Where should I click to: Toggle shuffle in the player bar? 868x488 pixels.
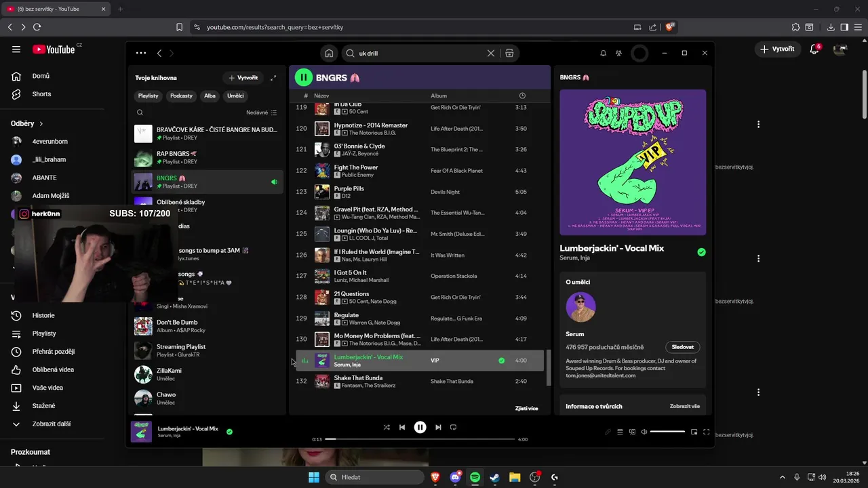pos(387,427)
